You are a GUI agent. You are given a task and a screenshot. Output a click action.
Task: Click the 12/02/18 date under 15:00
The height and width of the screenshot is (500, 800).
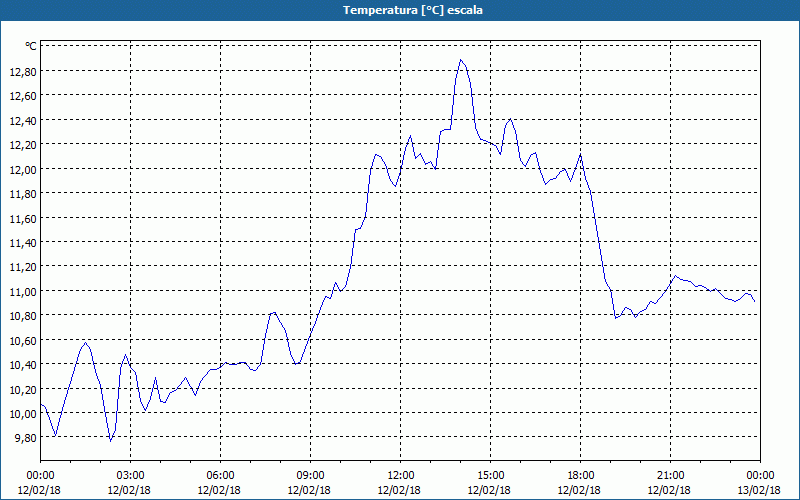pyautogui.click(x=490, y=490)
